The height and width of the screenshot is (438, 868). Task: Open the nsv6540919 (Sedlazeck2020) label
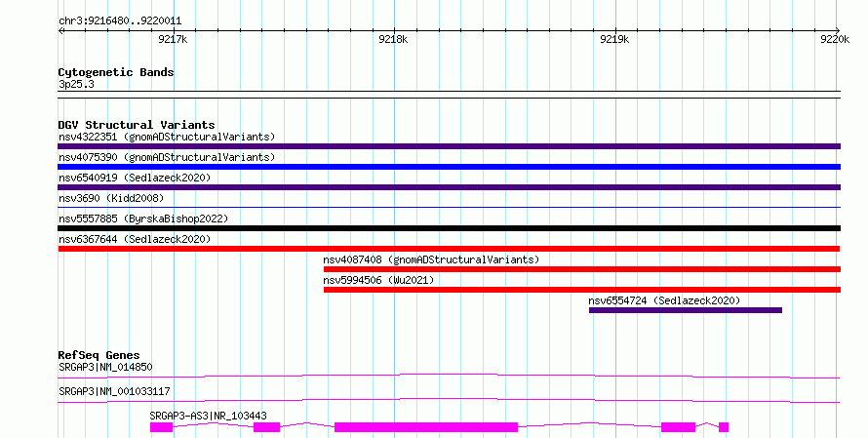point(135,178)
